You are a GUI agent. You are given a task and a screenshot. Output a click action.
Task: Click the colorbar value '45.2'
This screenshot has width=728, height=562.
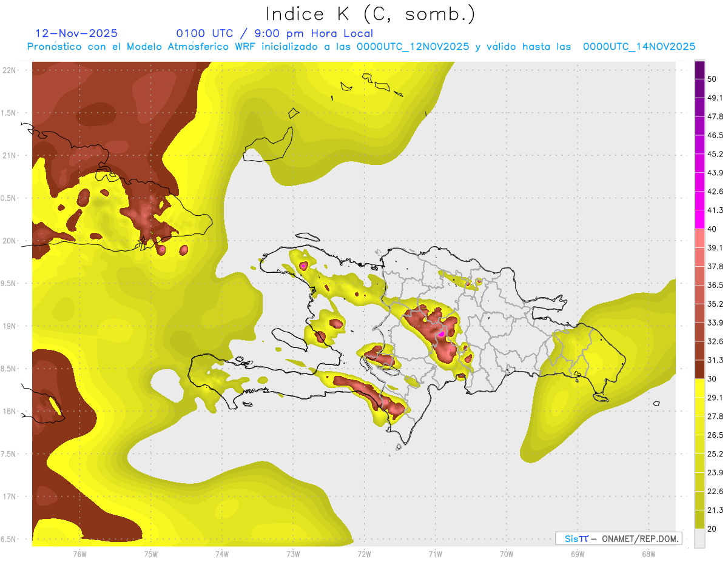(715, 154)
